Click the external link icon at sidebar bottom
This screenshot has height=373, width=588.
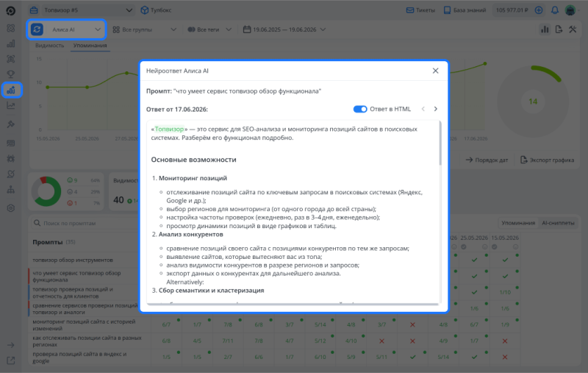pos(11,360)
